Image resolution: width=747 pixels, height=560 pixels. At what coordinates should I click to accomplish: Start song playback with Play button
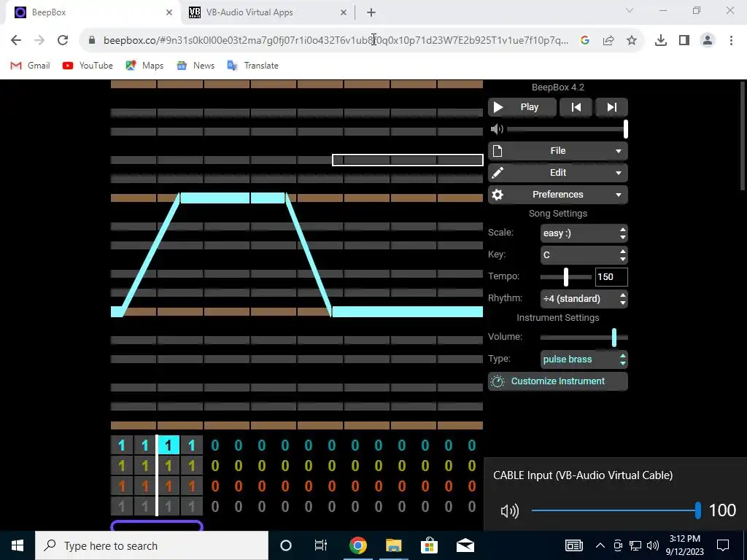pyautogui.click(x=522, y=107)
